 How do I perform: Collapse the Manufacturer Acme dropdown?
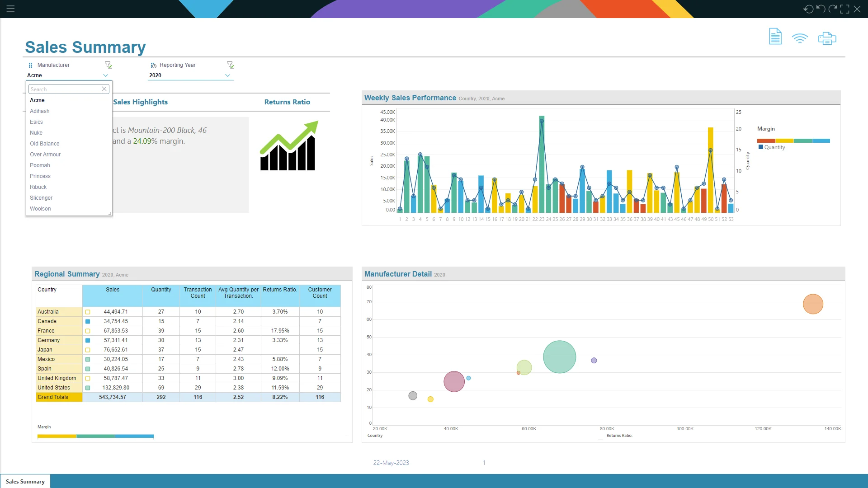tap(105, 75)
